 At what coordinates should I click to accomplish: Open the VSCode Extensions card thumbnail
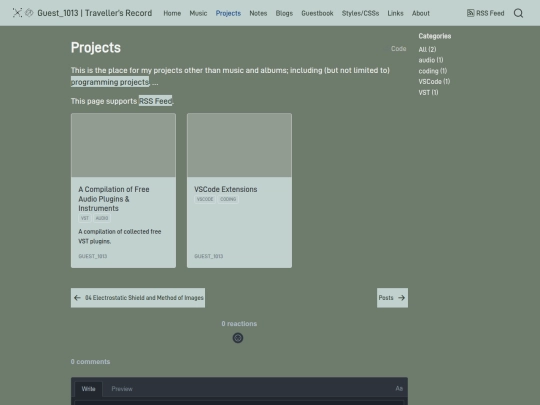click(239, 145)
